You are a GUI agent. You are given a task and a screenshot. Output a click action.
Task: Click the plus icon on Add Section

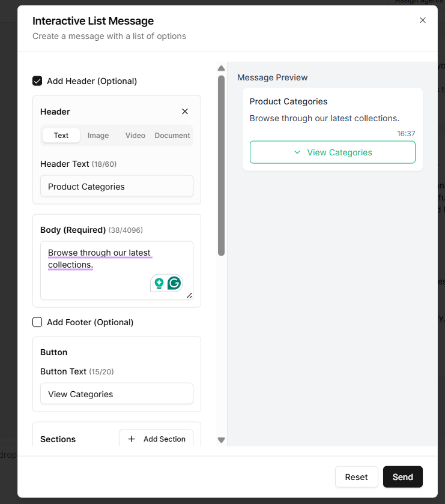pyautogui.click(x=132, y=439)
